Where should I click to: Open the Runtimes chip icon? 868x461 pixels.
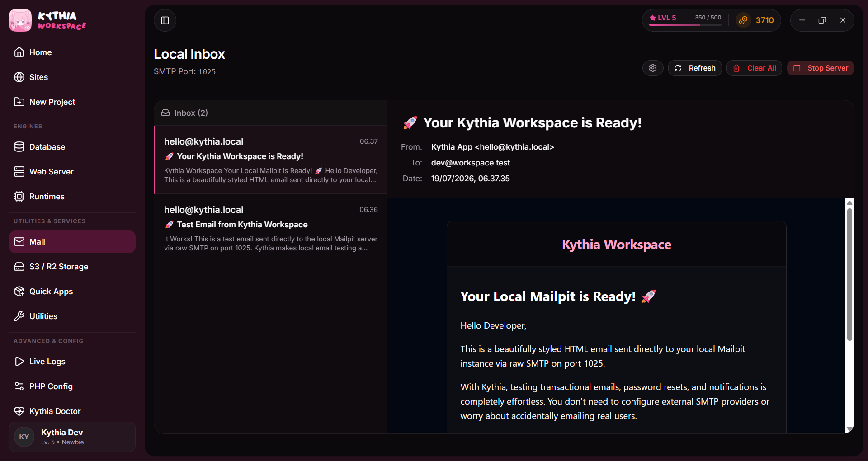(19, 196)
